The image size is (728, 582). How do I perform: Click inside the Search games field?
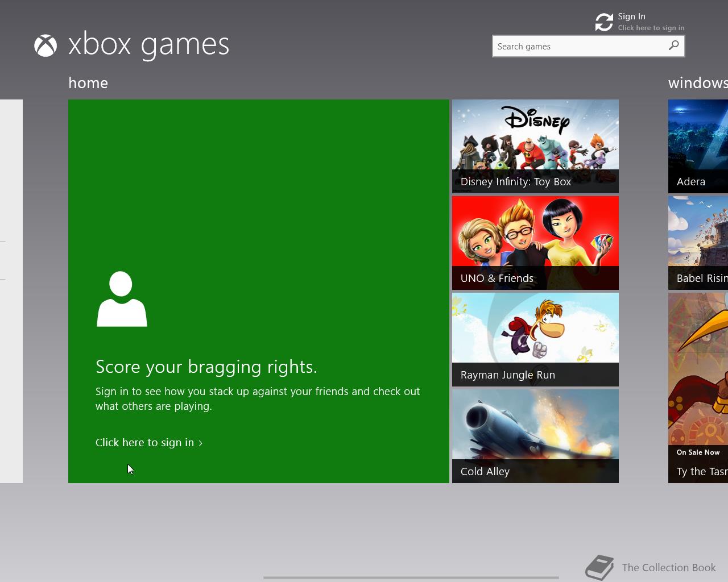[x=589, y=46]
